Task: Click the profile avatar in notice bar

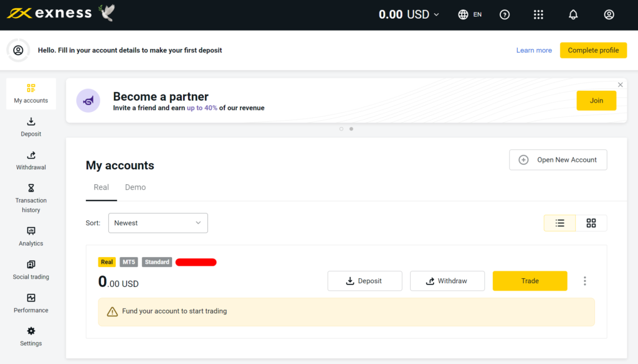Action: pyautogui.click(x=18, y=50)
